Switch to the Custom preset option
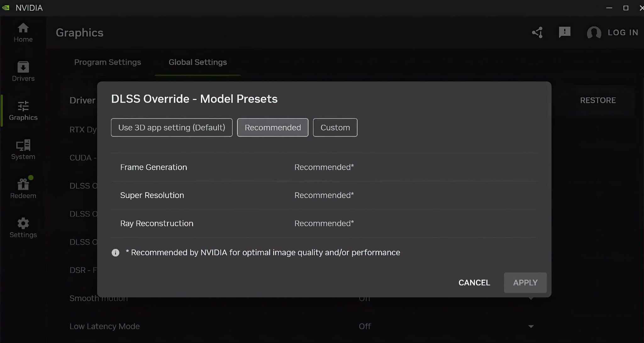The height and width of the screenshot is (343, 644). pos(335,127)
